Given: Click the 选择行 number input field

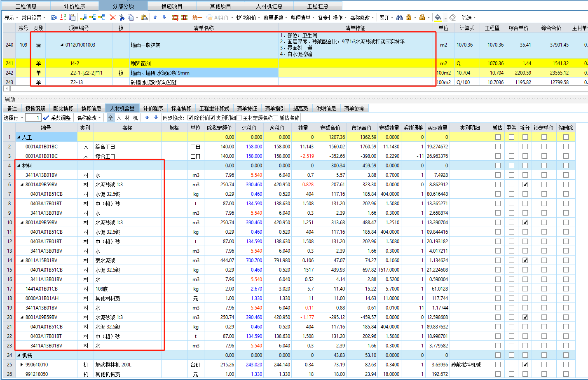Looking at the screenshot, I should pos(33,118).
